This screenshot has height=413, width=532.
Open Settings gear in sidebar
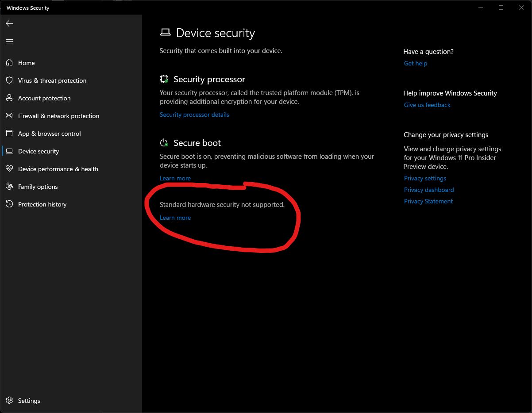(9, 401)
